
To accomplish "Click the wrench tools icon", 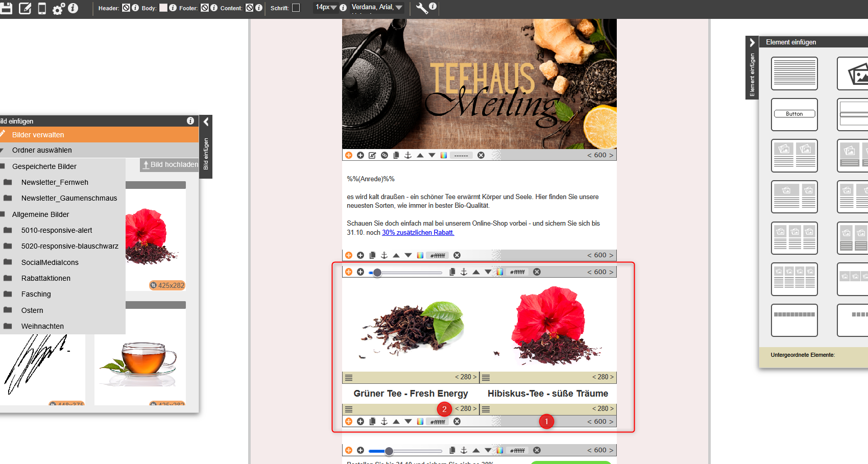I will [x=422, y=8].
